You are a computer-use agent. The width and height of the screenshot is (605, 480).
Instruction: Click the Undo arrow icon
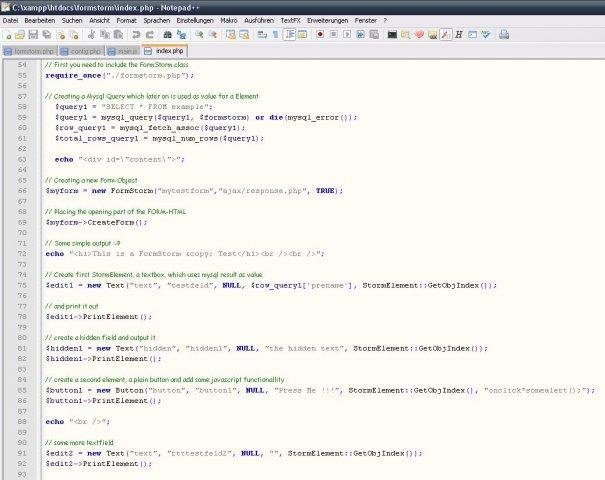pos(135,34)
